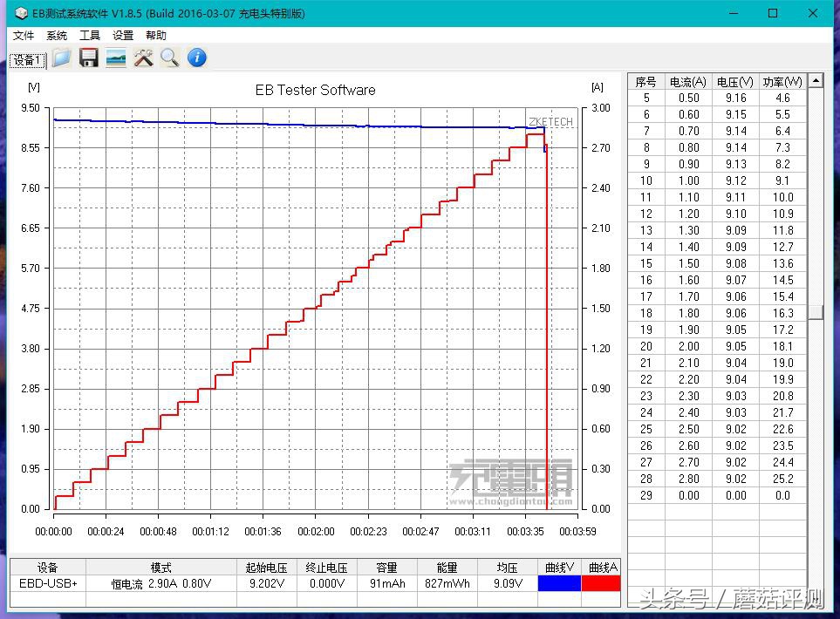Click the table scrollbar thumb
This screenshot has width=840, height=619.
[x=816, y=312]
